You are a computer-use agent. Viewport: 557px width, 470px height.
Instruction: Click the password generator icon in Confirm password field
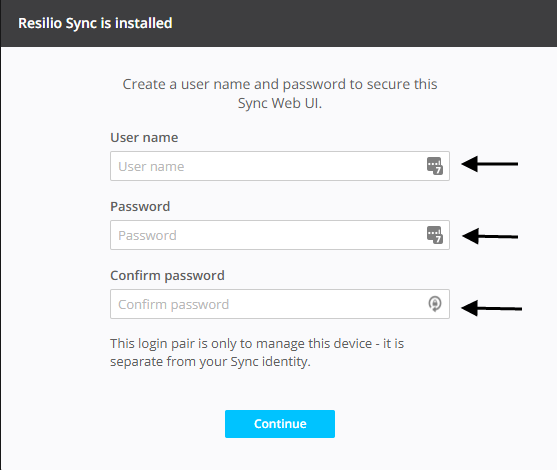pos(435,304)
